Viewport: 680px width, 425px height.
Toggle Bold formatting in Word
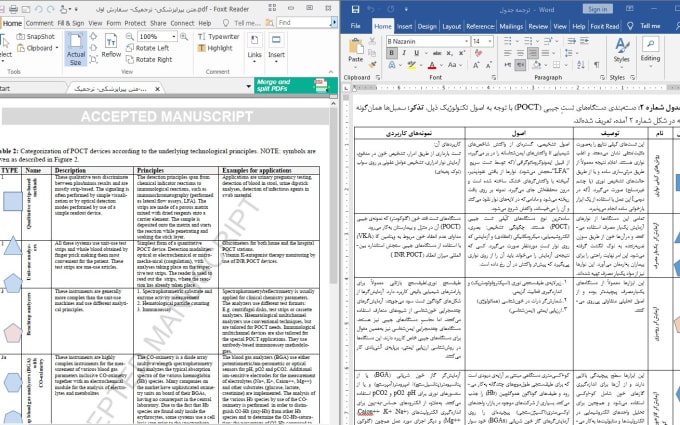point(392,53)
